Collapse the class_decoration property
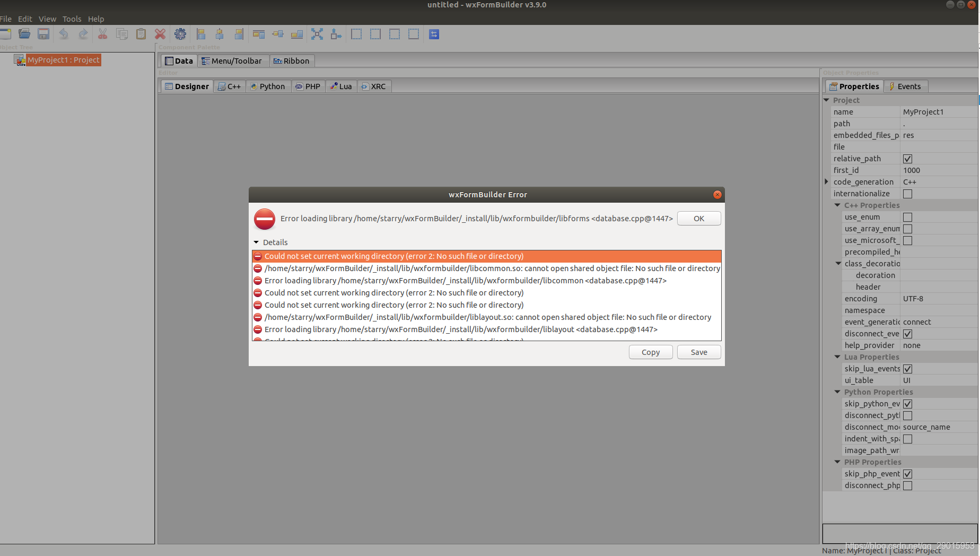 tap(838, 263)
